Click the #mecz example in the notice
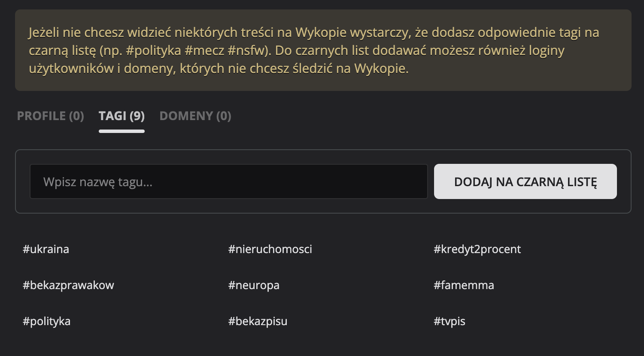Viewport: 644px width, 356px height. point(204,51)
